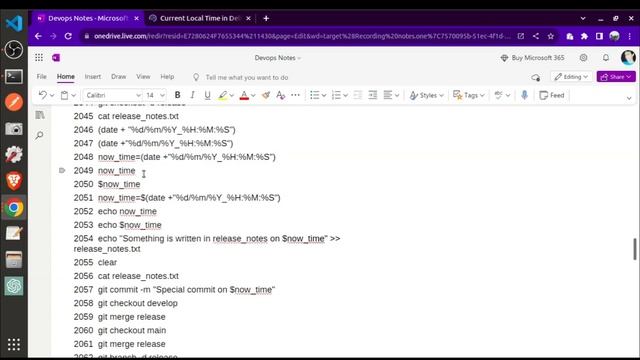Open the Styles dropdown

(426, 95)
